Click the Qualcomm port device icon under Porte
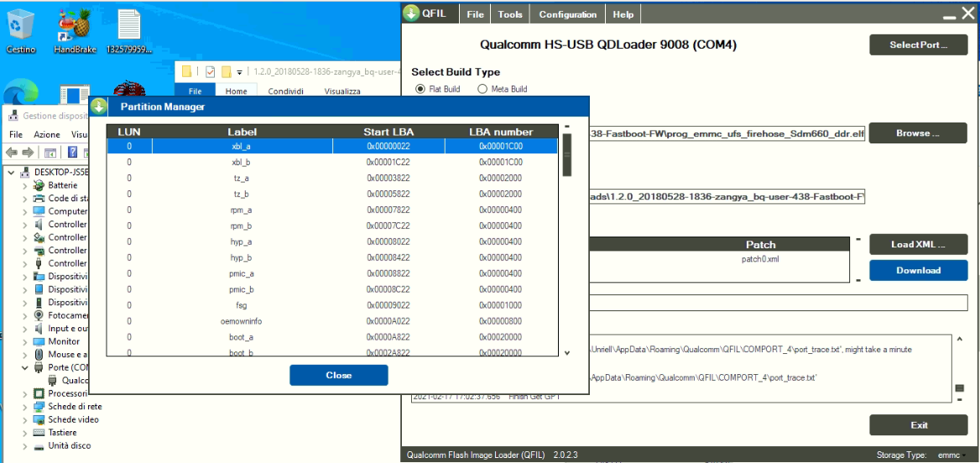 tap(53, 381)
